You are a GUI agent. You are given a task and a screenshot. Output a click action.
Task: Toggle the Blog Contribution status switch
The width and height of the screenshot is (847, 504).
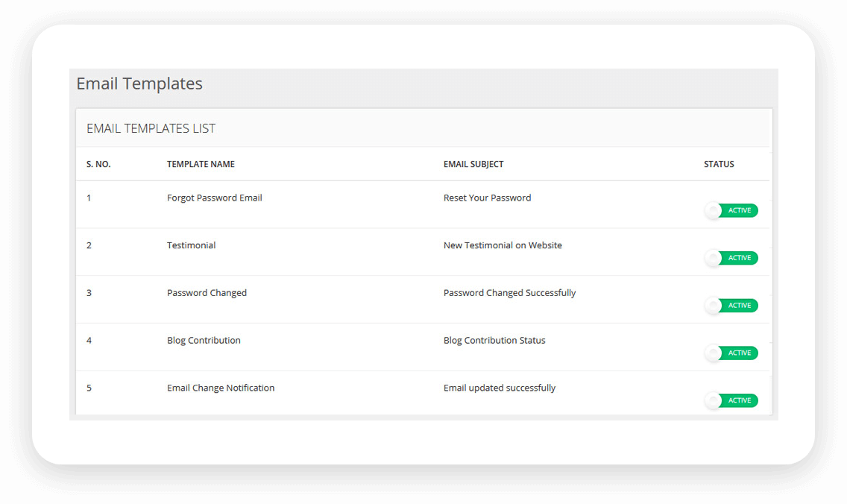tap(731, 353)
